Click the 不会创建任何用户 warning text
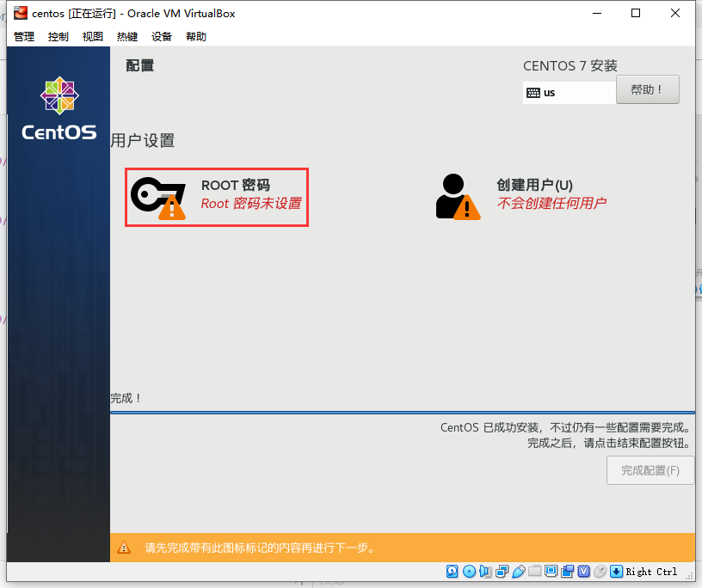Image resolution: width=702 pixels, height=588 pixels. tap(551, 203)
